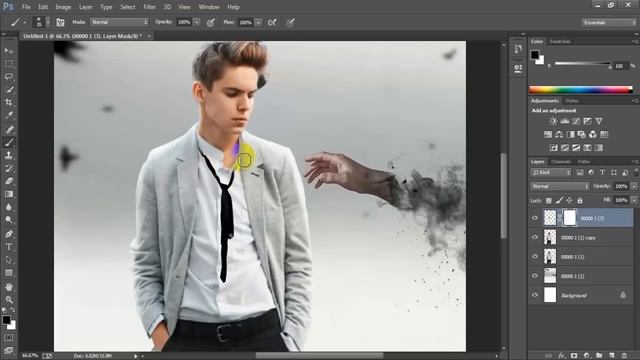Add a Photo Filter adjustment
This screenshot has height=360, width=640.
[x=582, y=134]
